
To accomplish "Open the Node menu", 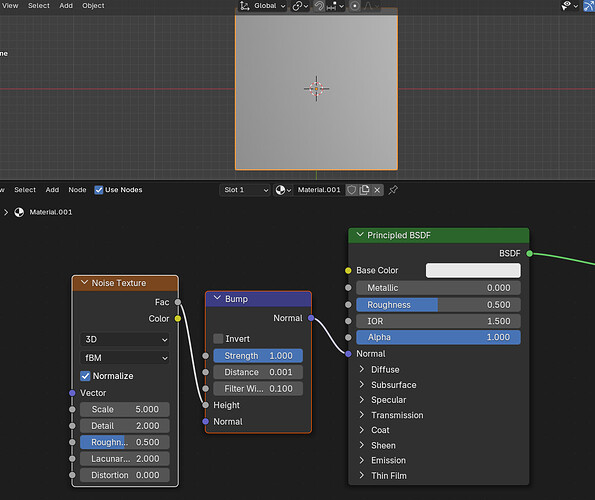I will tap(77, 190).
